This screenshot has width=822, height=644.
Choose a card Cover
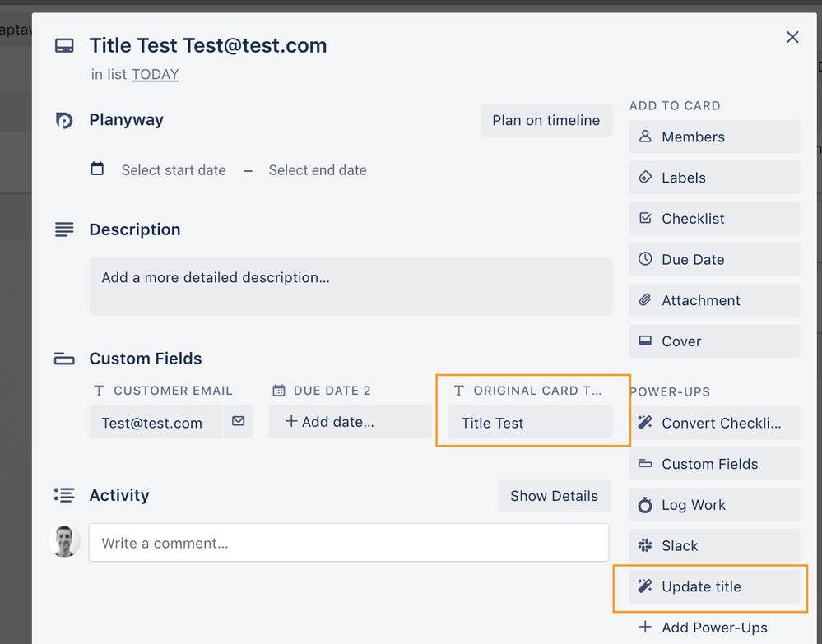[x=713, y=341]
